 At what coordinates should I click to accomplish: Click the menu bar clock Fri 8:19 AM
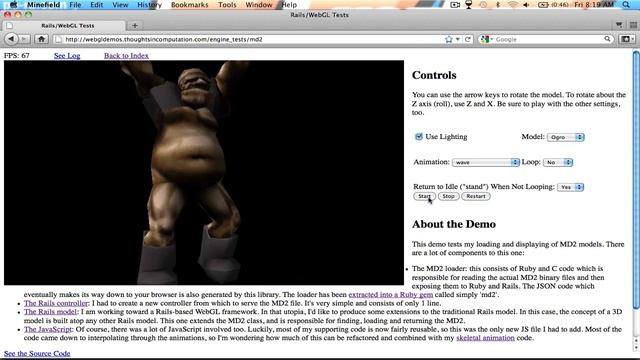coord(594,4)
